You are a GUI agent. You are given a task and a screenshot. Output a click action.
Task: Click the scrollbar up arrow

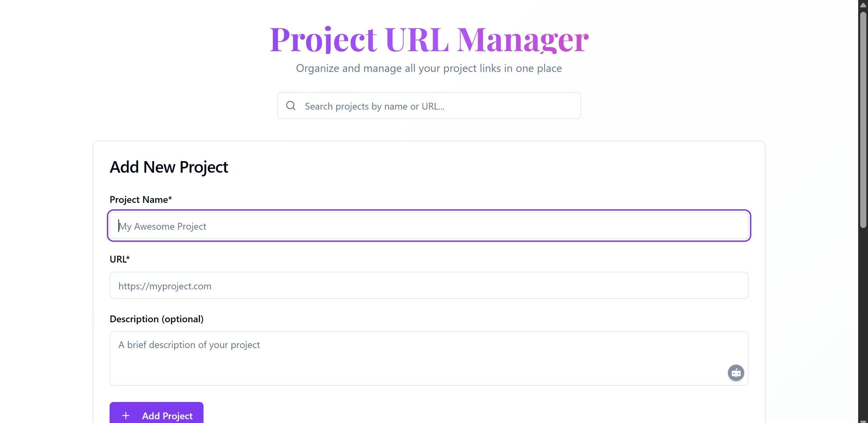click(863, 5)
